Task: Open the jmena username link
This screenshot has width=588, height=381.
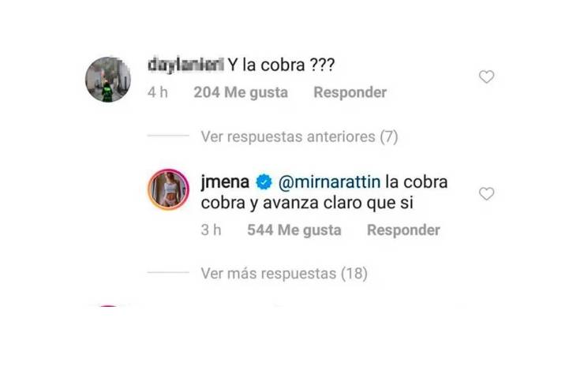Action: coord(225,182)
